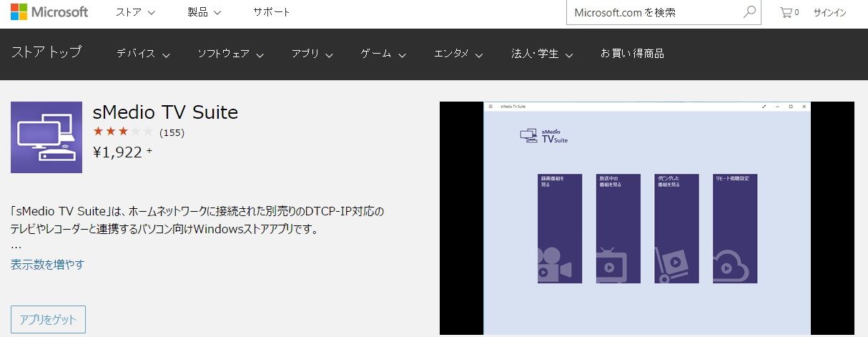This screenshot has width=868, height=337.
Task: Open the サポート link
Action: point(272,12)
